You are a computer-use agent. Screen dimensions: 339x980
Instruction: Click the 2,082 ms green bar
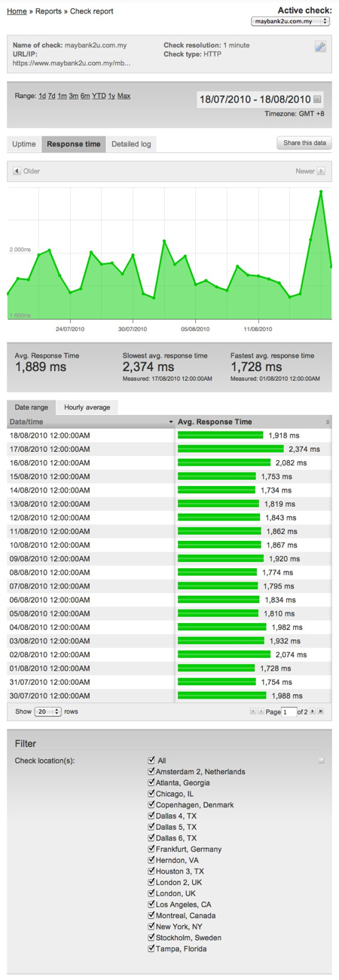[224, 462]
